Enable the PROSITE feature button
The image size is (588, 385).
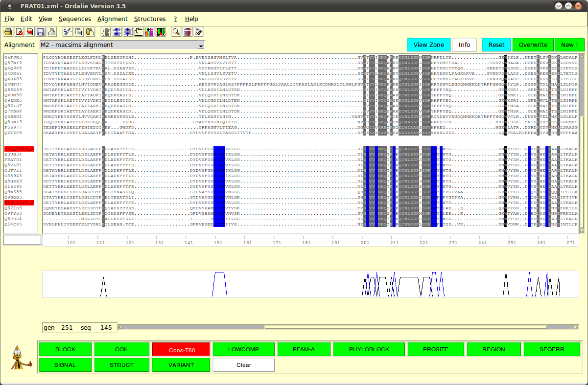pos(435,349)
